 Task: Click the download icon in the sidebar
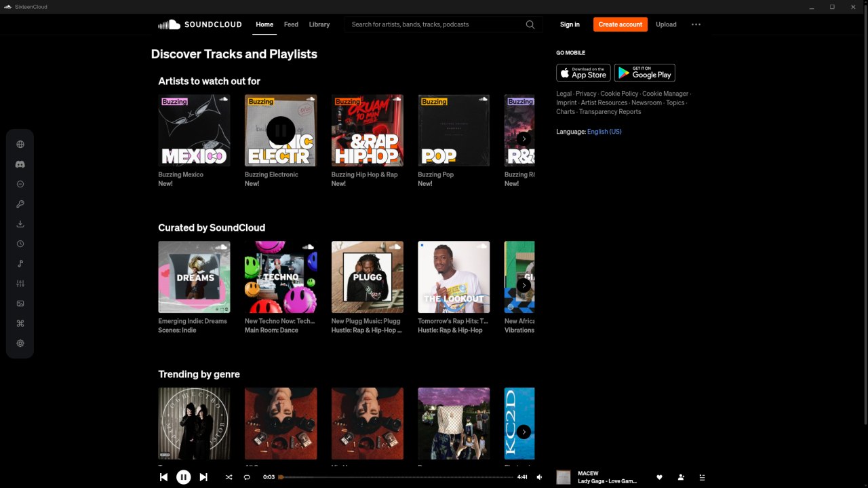(x=20, y=224)
